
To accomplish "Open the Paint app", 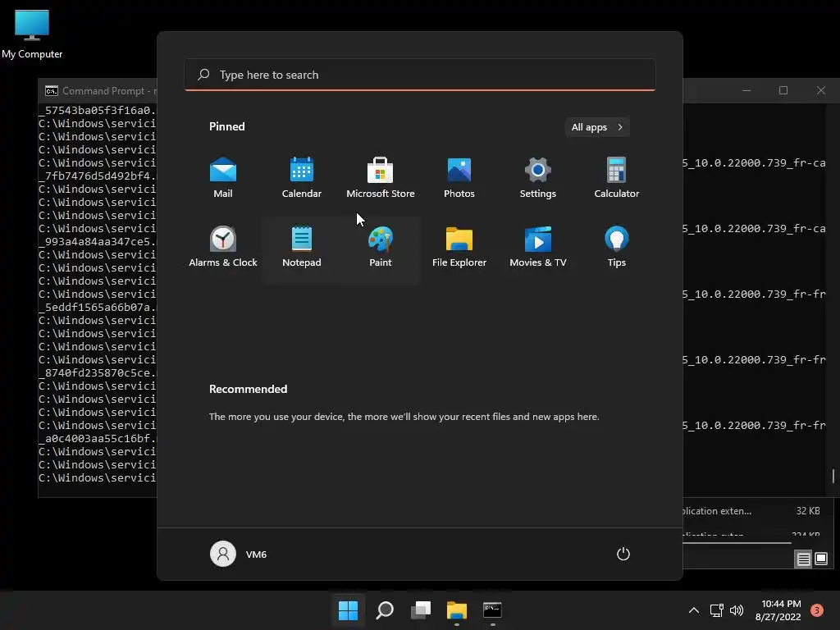I will click(381, 247).
